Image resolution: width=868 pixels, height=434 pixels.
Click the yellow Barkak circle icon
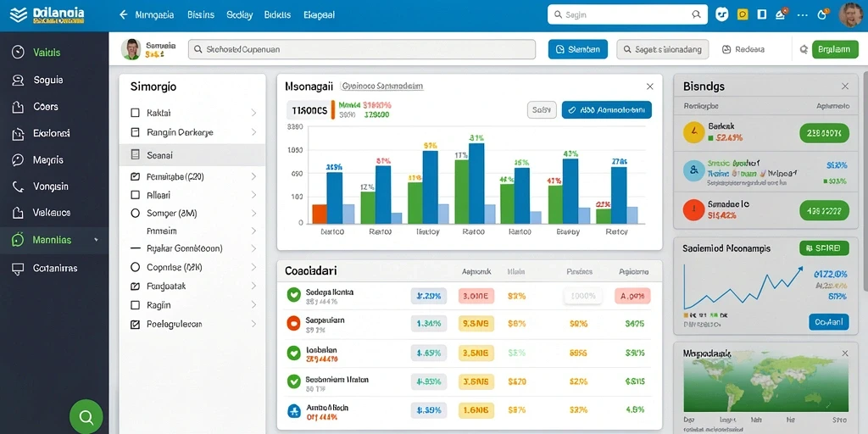(x=693, y=133)
